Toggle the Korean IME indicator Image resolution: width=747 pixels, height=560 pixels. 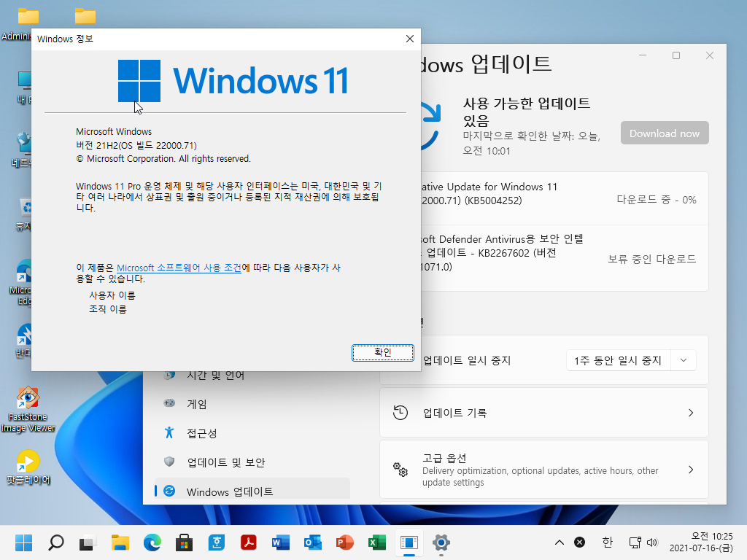[607, 542]
